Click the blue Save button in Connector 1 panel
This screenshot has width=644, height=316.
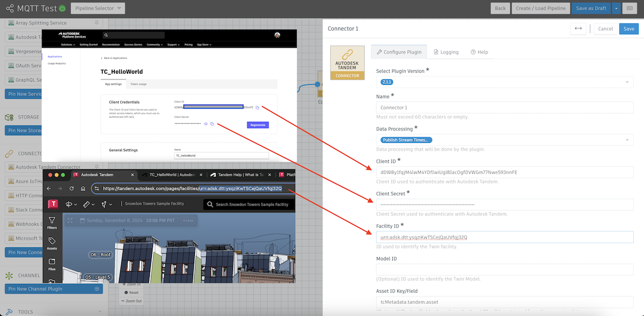pyautogui.click(x=628, y=28)
